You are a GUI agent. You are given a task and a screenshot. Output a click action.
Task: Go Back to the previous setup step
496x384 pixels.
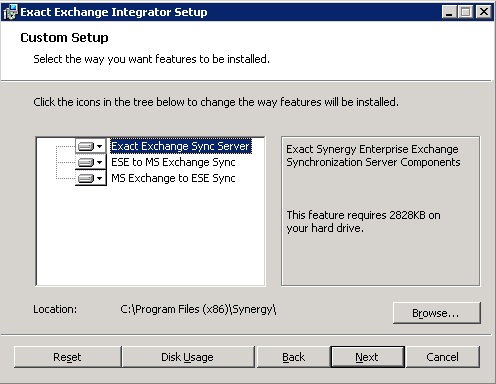pos(293,357)
